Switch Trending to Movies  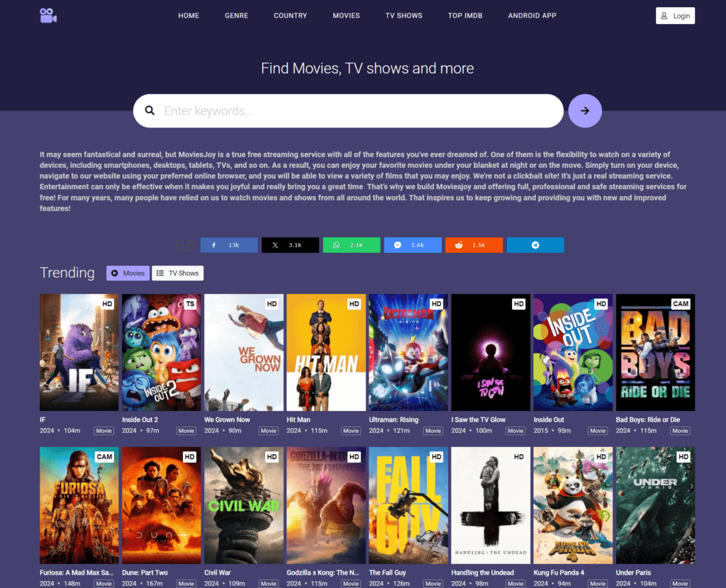[x=128, y=273]
